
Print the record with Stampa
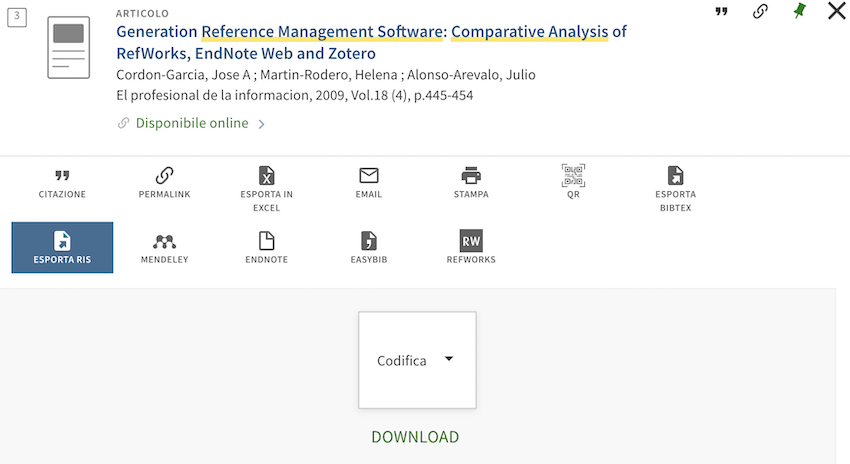pos(471,183)
